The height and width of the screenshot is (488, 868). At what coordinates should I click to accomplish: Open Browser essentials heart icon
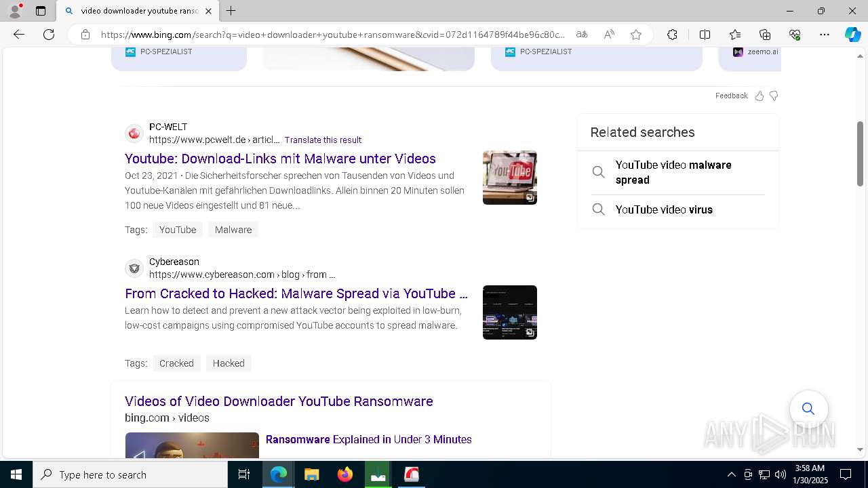[795, 35]
